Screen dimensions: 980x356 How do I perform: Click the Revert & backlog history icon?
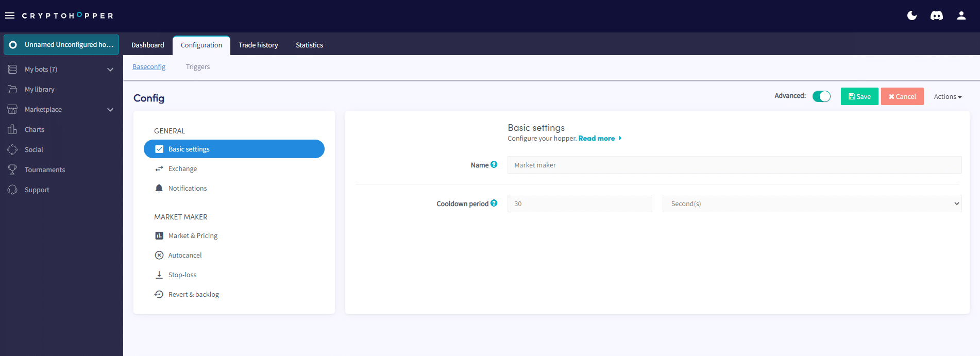point(159,294)
